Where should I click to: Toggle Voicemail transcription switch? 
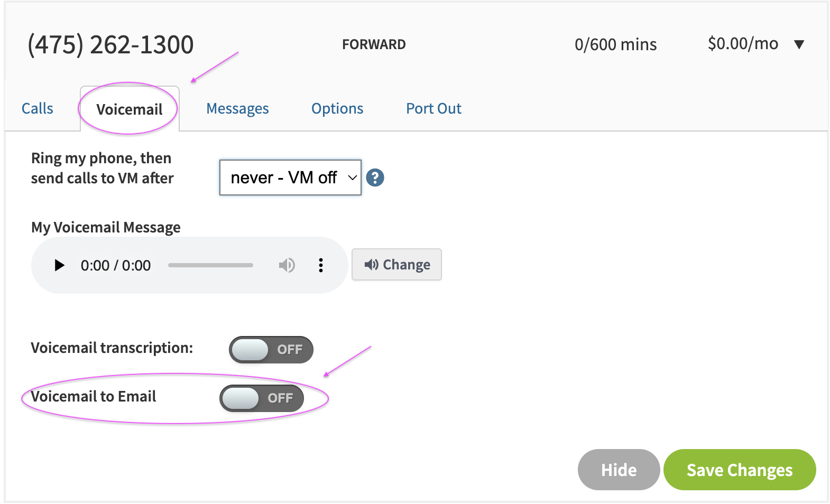click(x=271, y=350)
